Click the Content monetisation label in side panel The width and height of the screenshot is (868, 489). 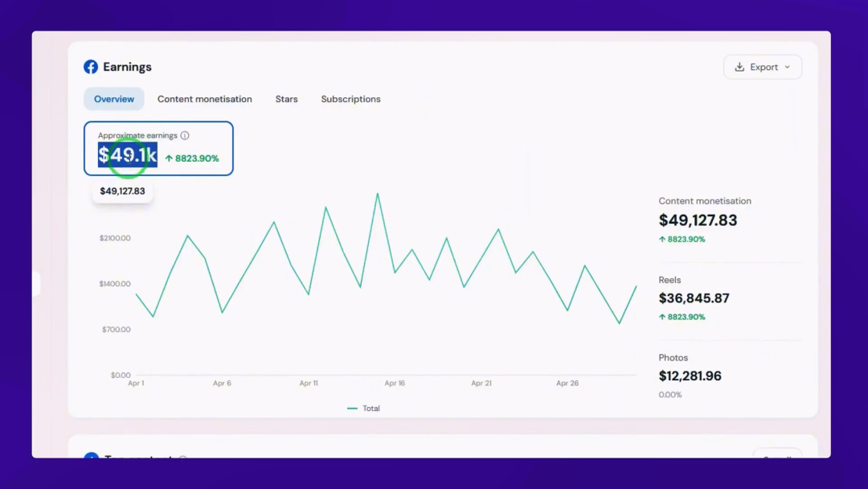[705, 201]
